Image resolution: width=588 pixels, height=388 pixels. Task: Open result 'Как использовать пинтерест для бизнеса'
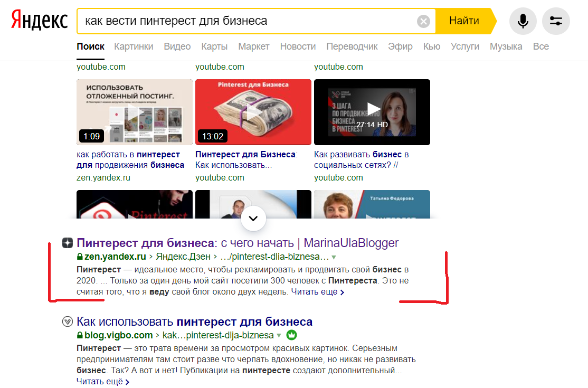(x=194, y=321)
